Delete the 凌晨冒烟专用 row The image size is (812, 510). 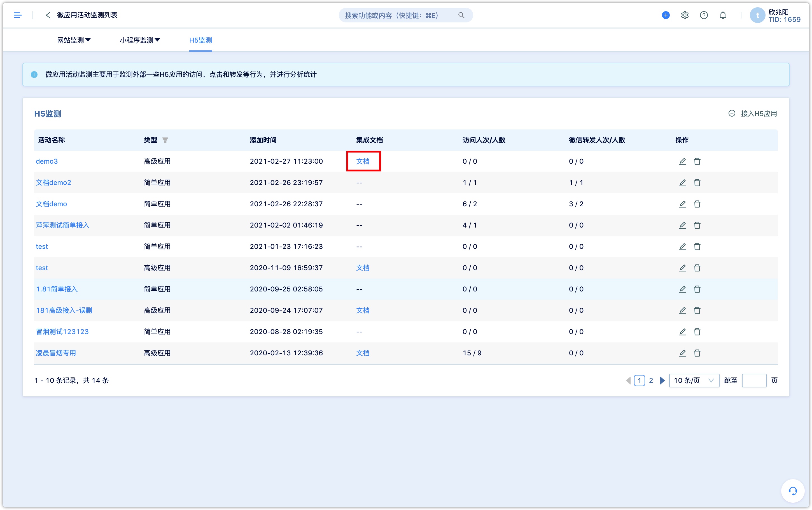click(697, 353)
